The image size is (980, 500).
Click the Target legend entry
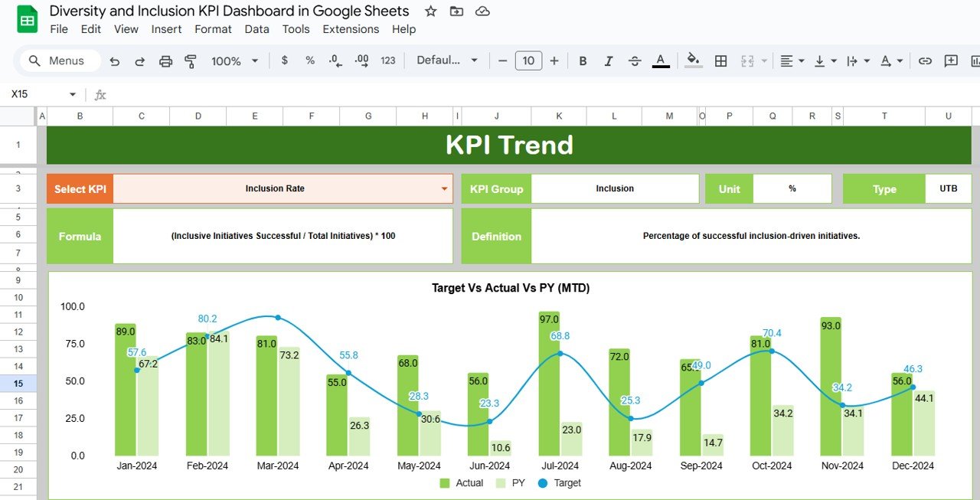(559, 483)
